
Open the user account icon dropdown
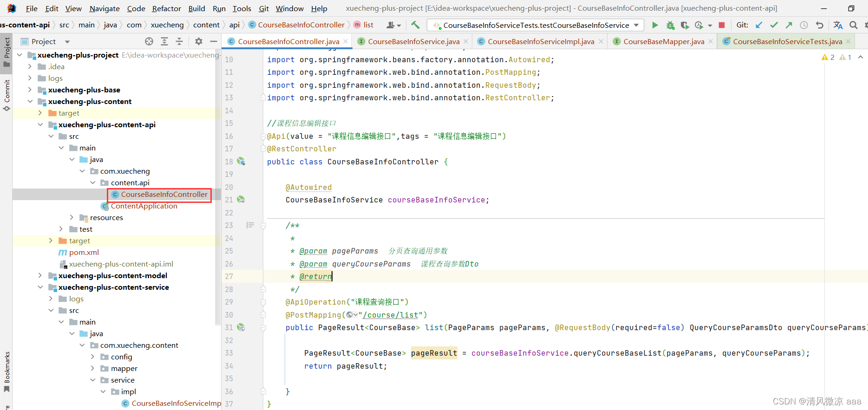(x=394, y=25)
